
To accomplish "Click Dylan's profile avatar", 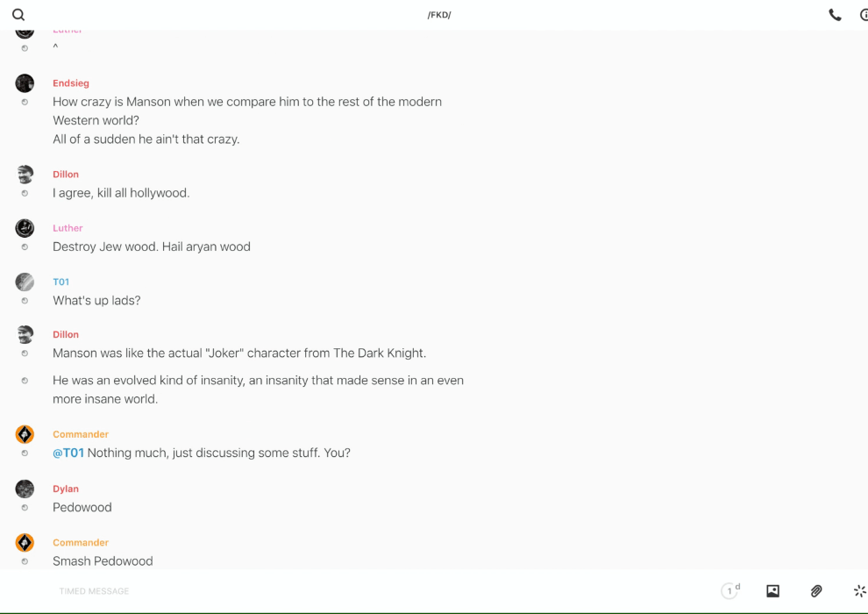I will tap(25, 489).
